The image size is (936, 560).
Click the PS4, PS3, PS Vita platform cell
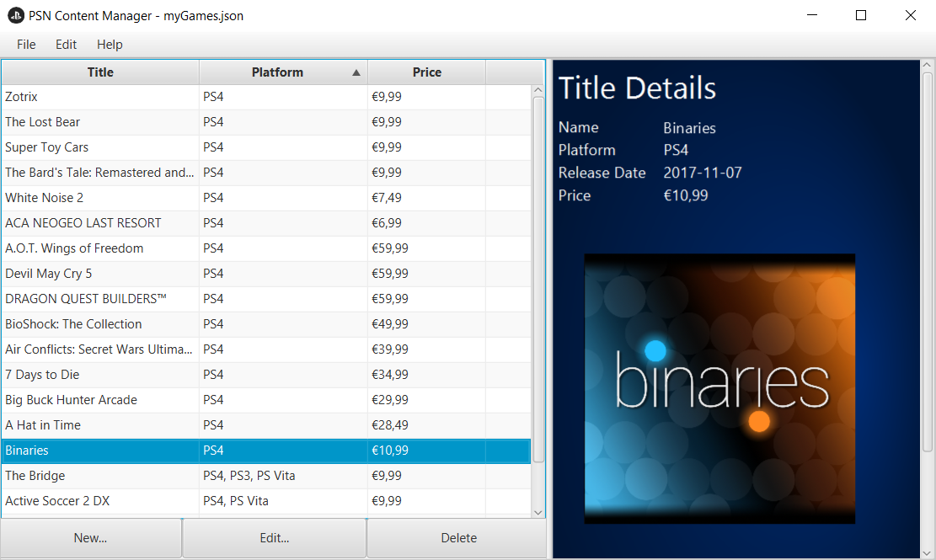point(284,476)
